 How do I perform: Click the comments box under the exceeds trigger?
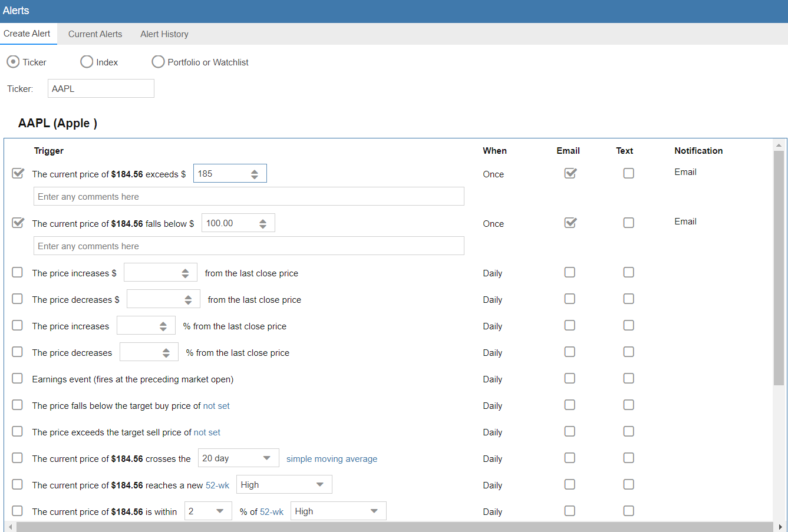click(x=249, y=196)
